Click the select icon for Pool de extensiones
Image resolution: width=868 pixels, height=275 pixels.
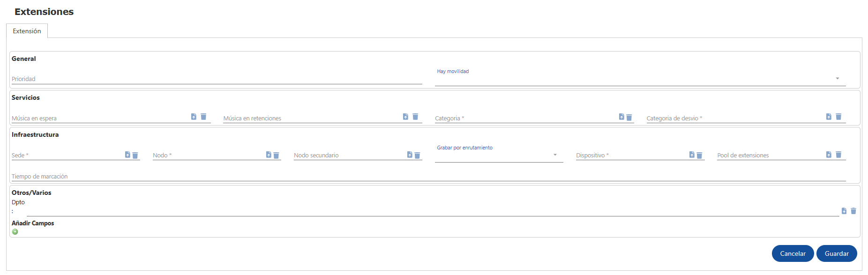[829, 155]
